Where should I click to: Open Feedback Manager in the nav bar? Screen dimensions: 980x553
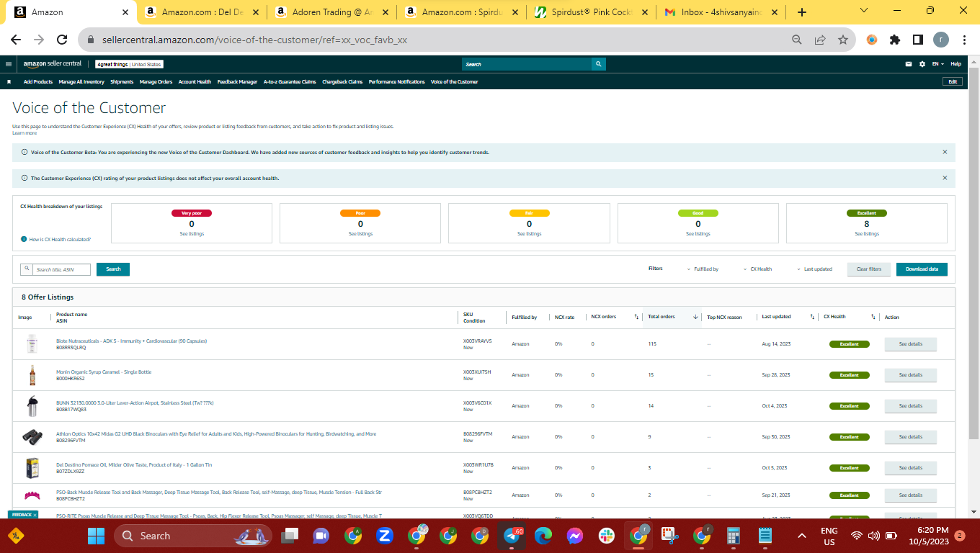[237, 82]
